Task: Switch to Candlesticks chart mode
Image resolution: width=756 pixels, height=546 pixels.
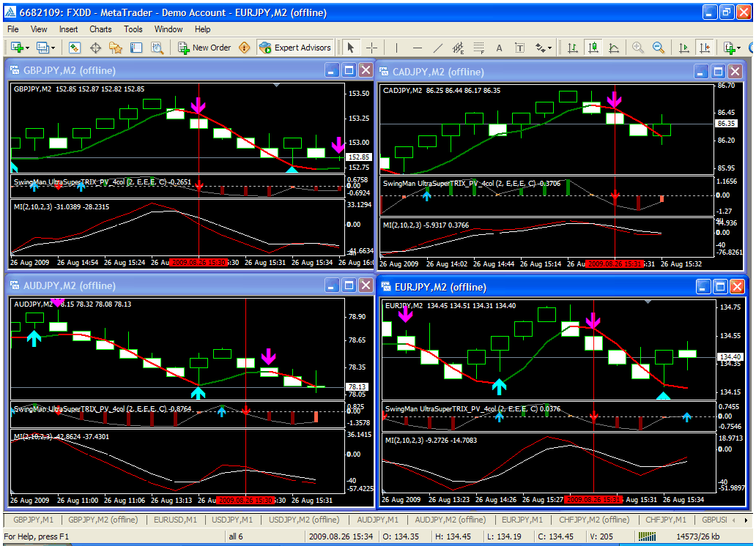Action: click(x=593, y=48)
